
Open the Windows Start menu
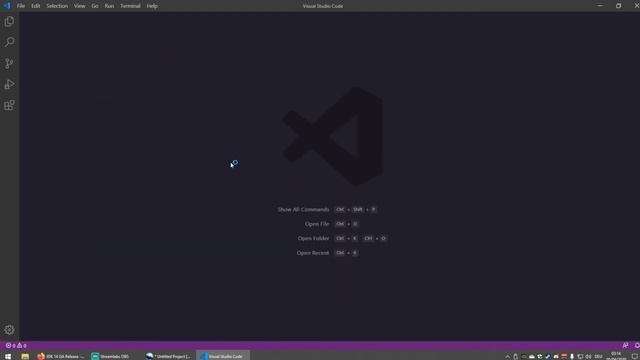pyautogui.click(x=8, y=356)
